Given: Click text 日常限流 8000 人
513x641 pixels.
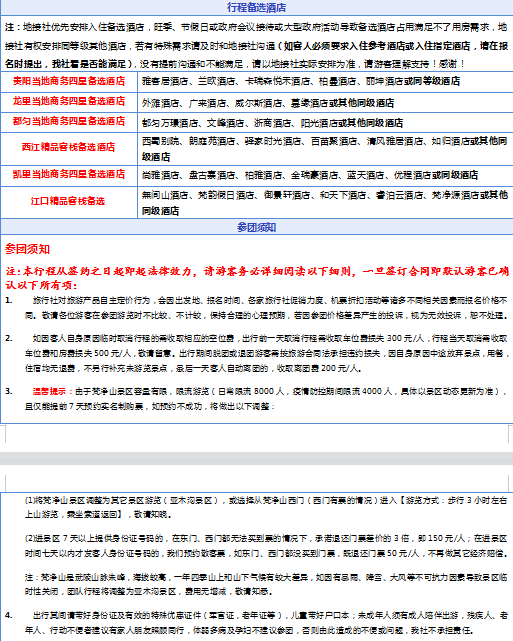Looking at the screenshot, I should click(x=251, y=391).
